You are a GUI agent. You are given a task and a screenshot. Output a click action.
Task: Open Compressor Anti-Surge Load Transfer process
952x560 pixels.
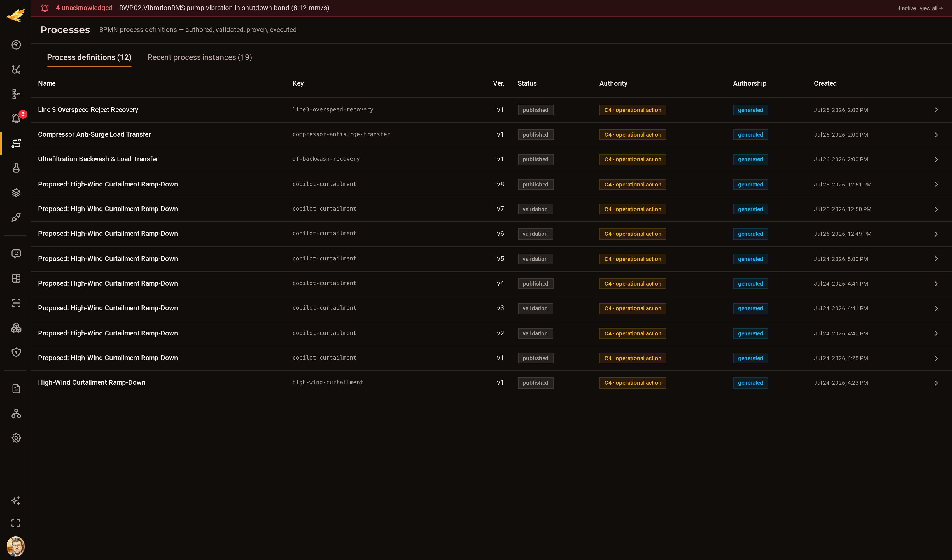click(94, 134)
